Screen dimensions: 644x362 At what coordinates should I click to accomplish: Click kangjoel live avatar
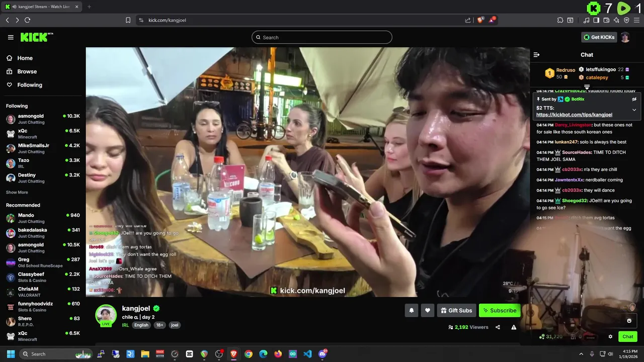(106, 315)
